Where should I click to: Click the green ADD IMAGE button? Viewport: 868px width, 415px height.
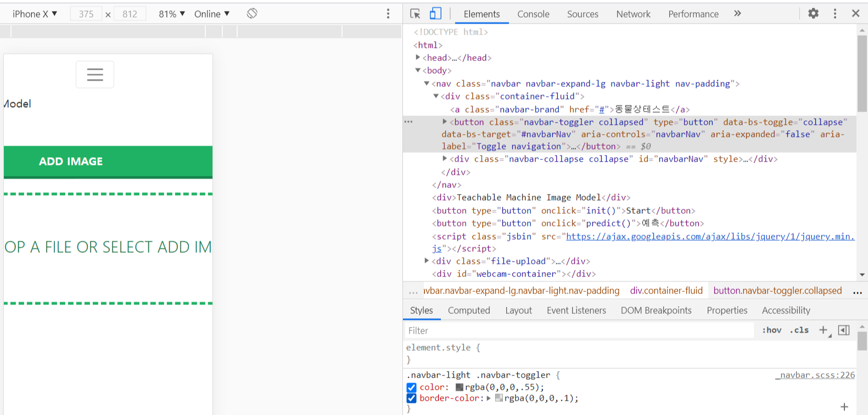pyautogui.click(x=108, y=162)
